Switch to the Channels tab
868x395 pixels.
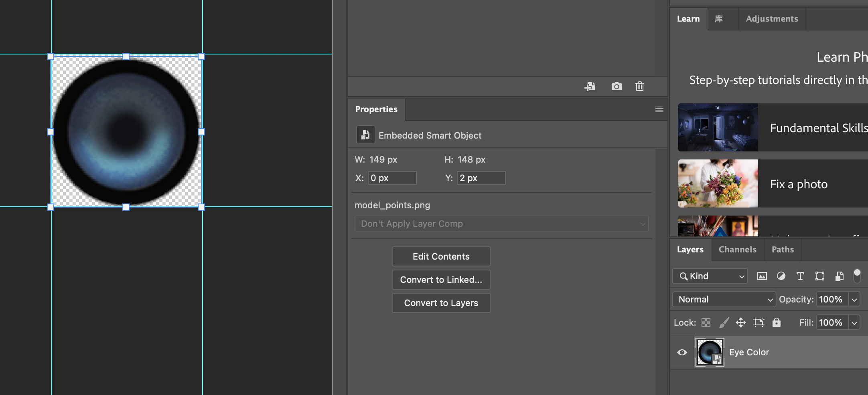point(737,249)
